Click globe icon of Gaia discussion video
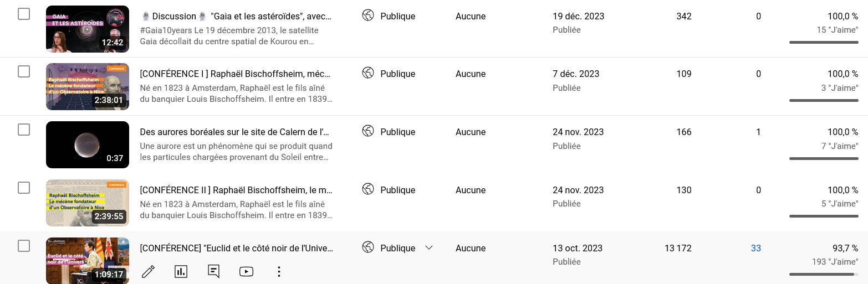The width and height of the screenshot is (868, 284). tap(367, 16)
